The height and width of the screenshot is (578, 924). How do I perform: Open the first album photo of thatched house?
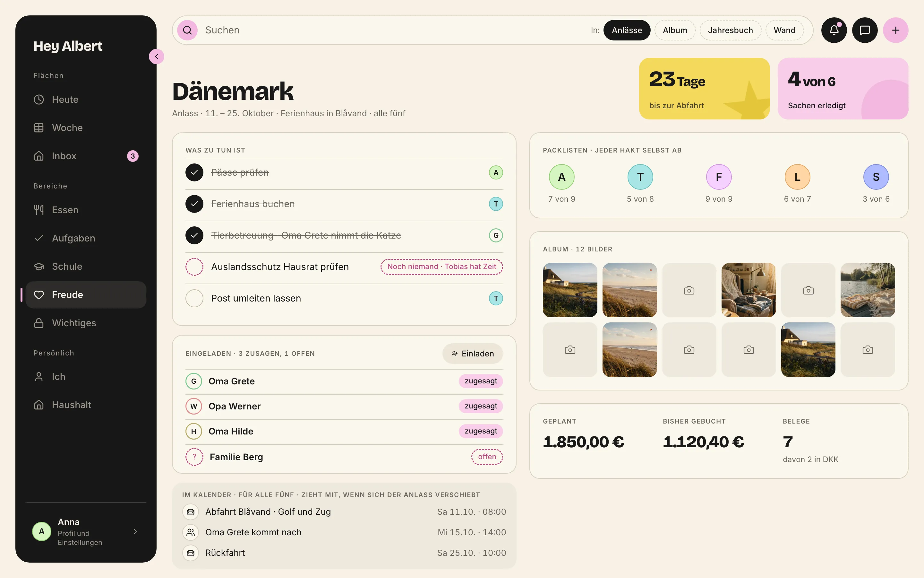pyautogui.click(x=570, y=290)
